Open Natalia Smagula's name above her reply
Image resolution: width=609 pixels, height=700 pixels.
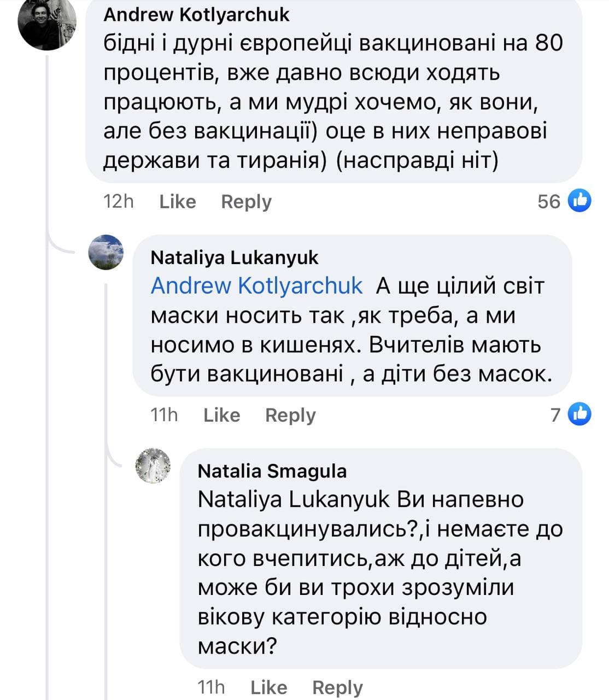point(272,471)
